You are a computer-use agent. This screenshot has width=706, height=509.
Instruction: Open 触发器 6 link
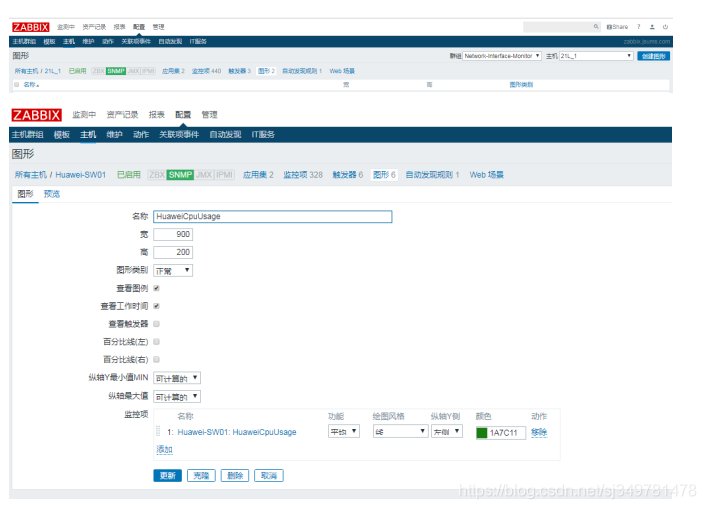coord(348,175)
